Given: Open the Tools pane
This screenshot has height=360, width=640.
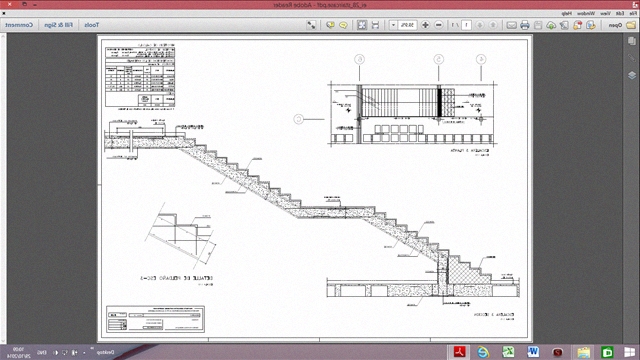Looking at the screenshot, I should [91, 25].
